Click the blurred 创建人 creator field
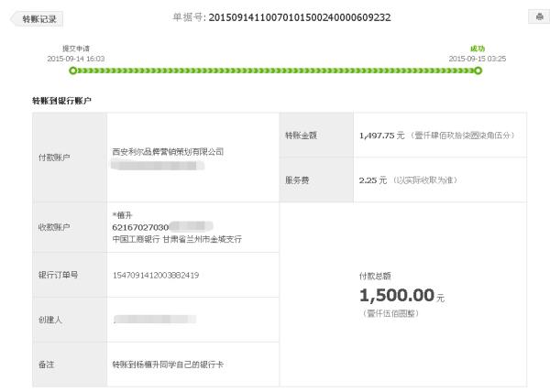The image size is (550, 392). coord(155,319)
